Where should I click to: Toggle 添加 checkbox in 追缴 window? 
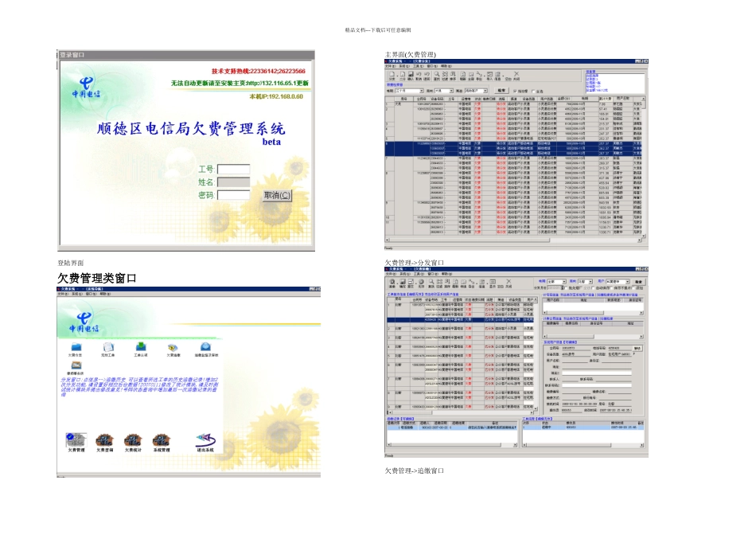coord(634,287)
